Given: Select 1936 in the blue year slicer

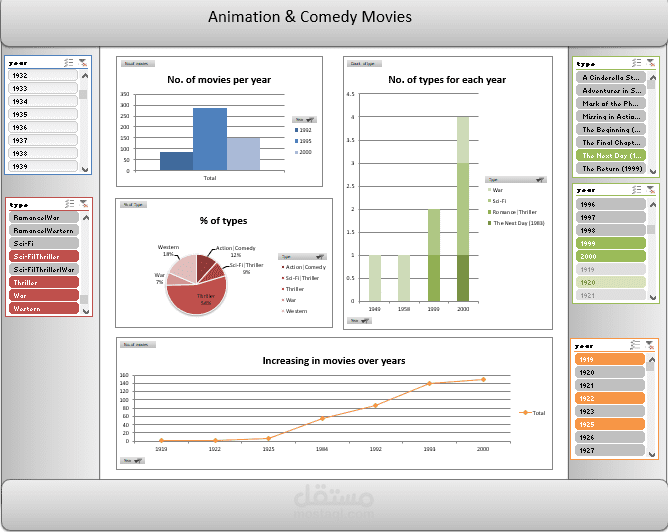Looking at the screenshot, I should point(43,127).
